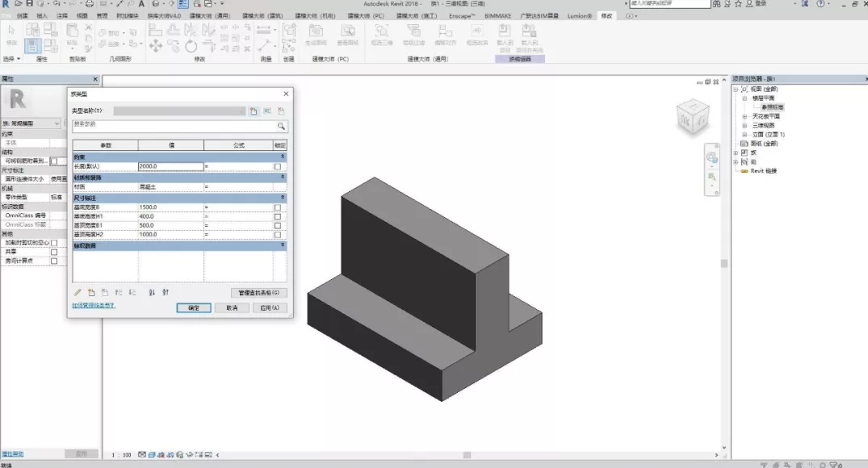Image resolution: width=868 pixels, height=468 pixels.
Task: Click the star favorites icon in title bar
Action: coord(738,3)
